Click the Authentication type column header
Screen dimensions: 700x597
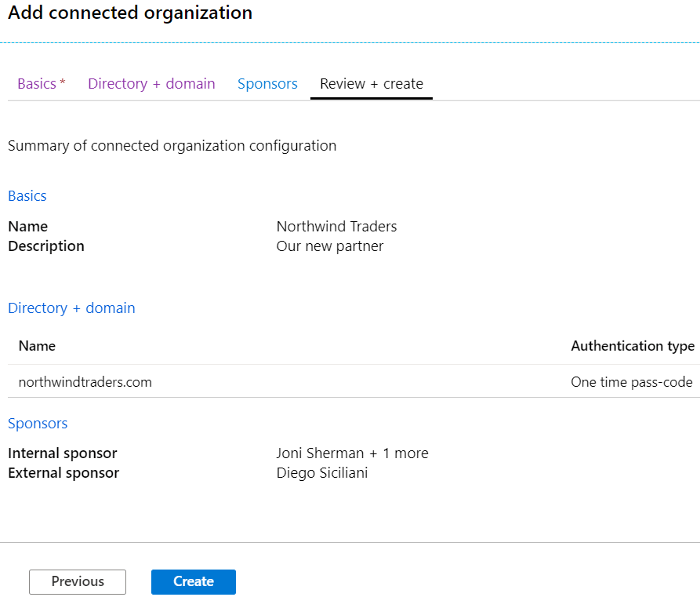(x=632, y=346)
